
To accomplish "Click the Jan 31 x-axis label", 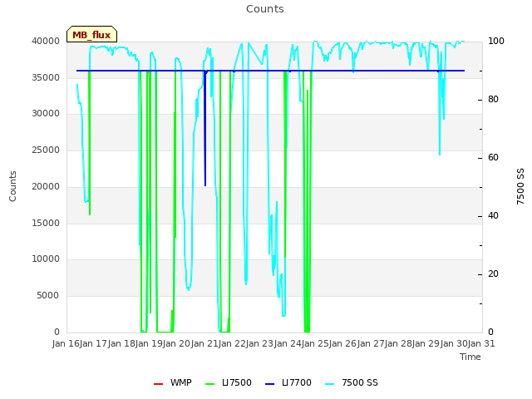I will (481, 343).
